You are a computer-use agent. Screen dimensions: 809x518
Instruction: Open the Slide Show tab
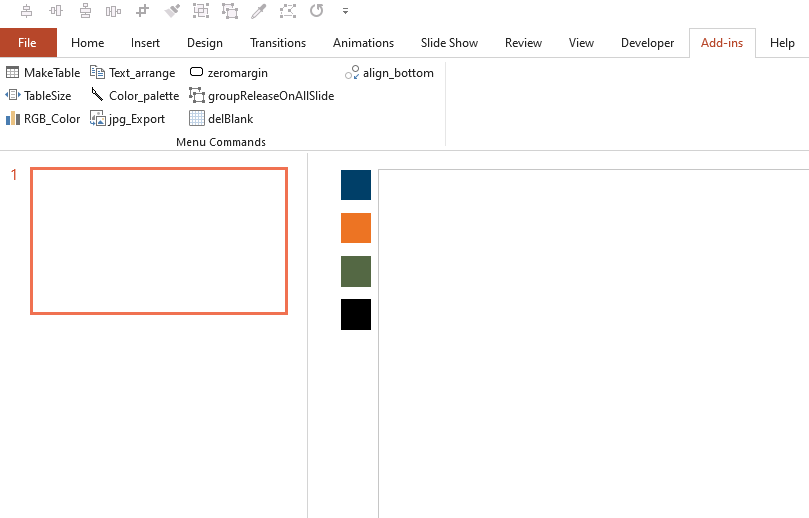[449, 43]
